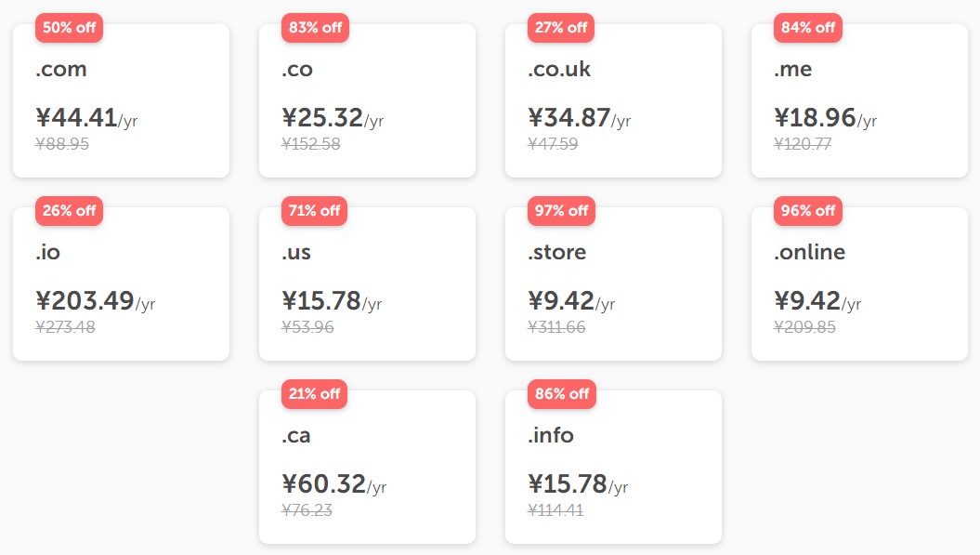The image size is (980, 555).
Task: Click the 21% off badge
Action: click(x=315, y=394)
